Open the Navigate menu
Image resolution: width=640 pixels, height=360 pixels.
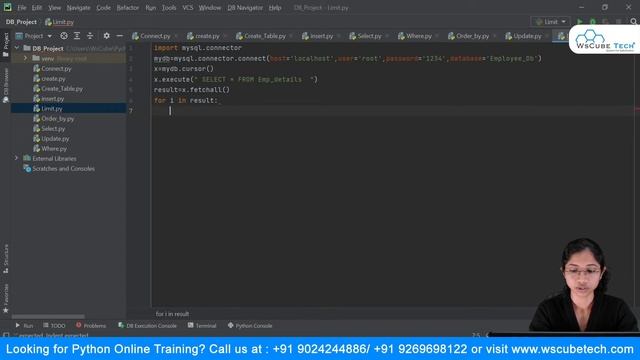(78, 8)
